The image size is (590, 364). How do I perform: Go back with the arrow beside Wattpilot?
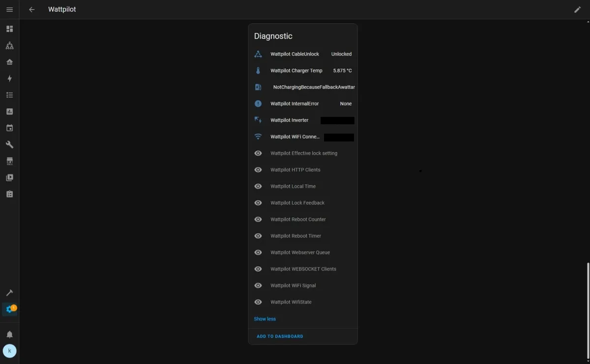click(32, 9)
